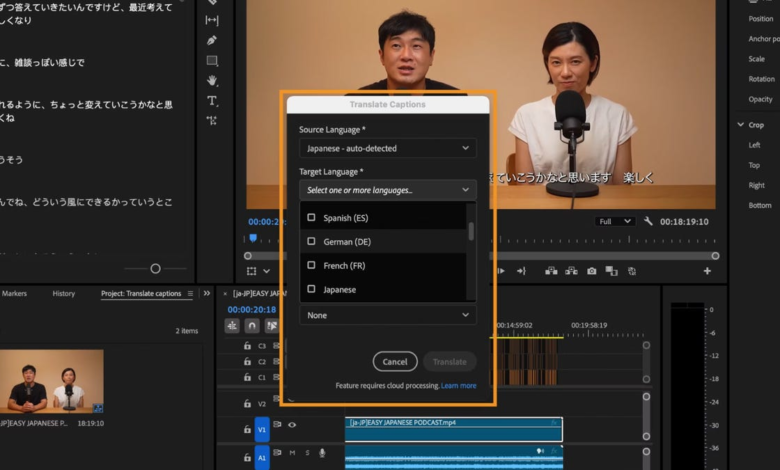The height and width of the screenshot is (470, 780).
Task: Select the Project: Translate captions tab
Action: [141, 293]
